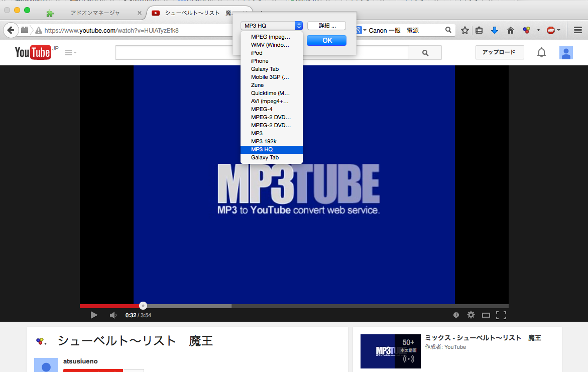This screenshot has height=372, width=588.
Task: Go back with the browser back arrow
Action: click(x=11, y=30)
